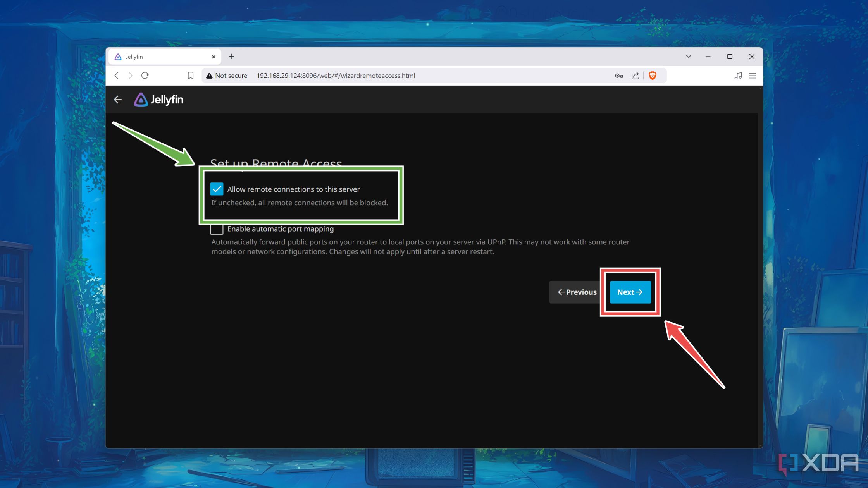Click the music note icon in toolbar

(x=739, y=76)
